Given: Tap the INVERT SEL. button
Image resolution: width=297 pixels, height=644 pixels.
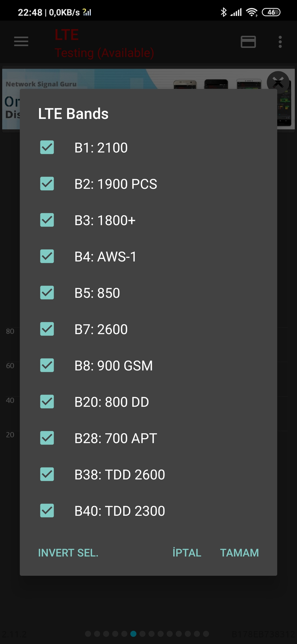Looking at the screenshot, I should point(68,553).
